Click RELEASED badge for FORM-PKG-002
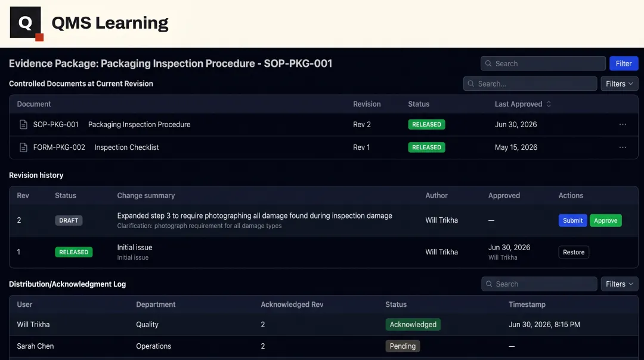644x360 pixels. [426, 147]
